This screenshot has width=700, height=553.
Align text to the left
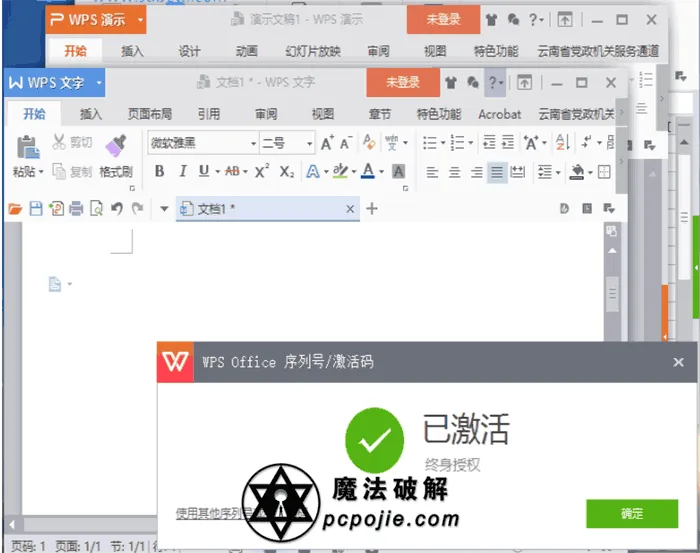click(432, 172)
